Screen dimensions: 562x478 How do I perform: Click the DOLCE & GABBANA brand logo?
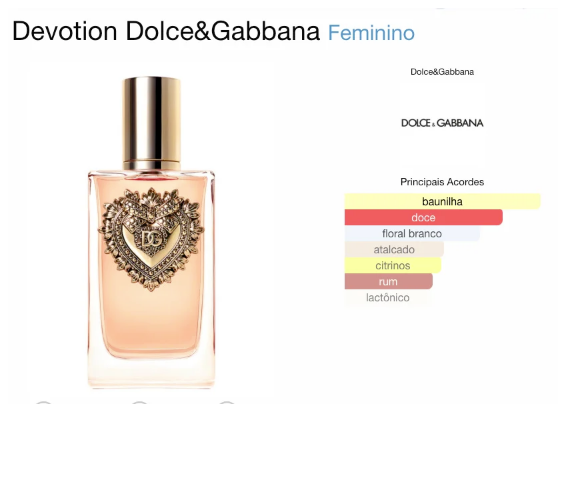click(442, 123)
